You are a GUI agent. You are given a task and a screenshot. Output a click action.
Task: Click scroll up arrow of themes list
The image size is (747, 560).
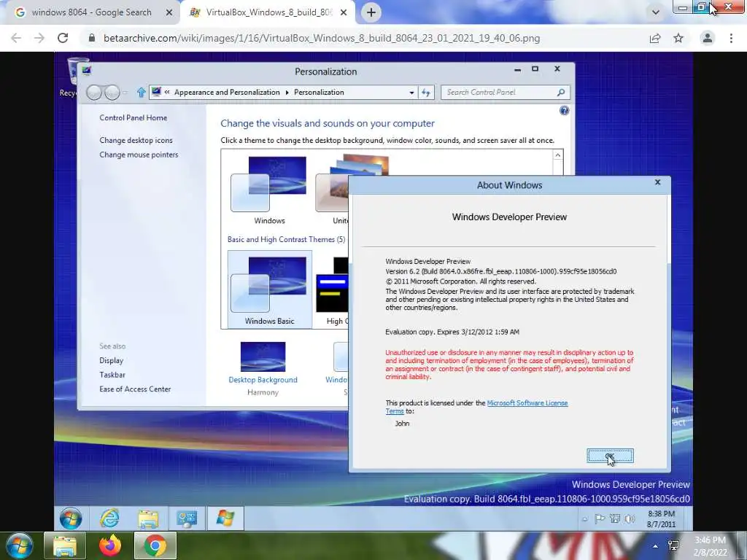point(557,155)
